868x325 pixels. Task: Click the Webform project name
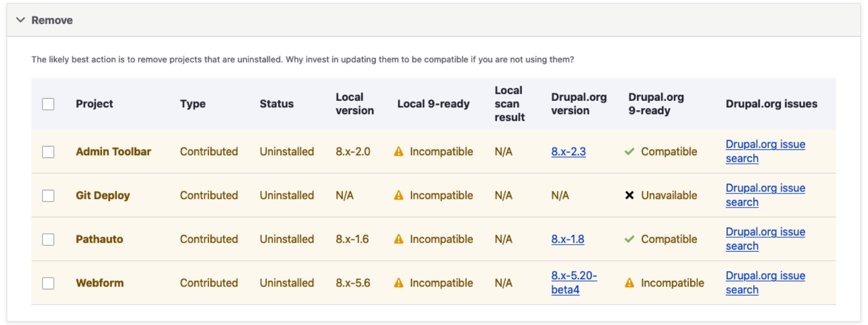[100, 282]
